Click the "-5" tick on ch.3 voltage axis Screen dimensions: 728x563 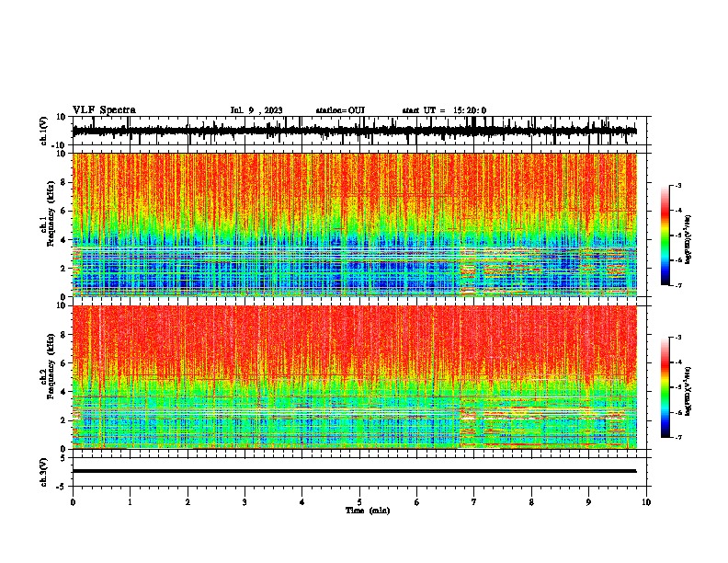click(62, 487)
